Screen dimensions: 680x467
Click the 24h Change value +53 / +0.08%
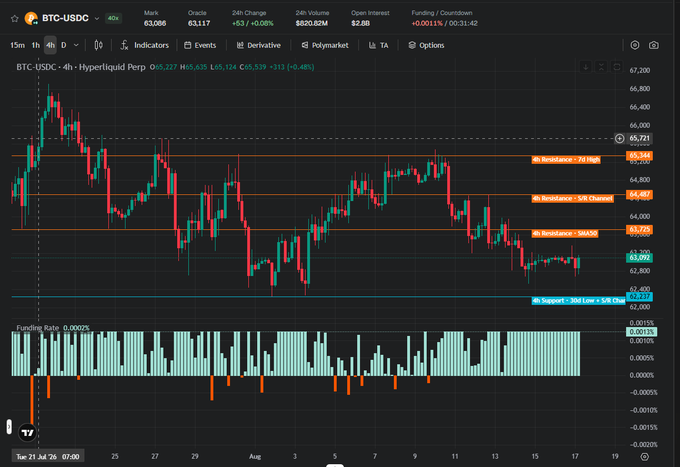click(x=252, y=23)
